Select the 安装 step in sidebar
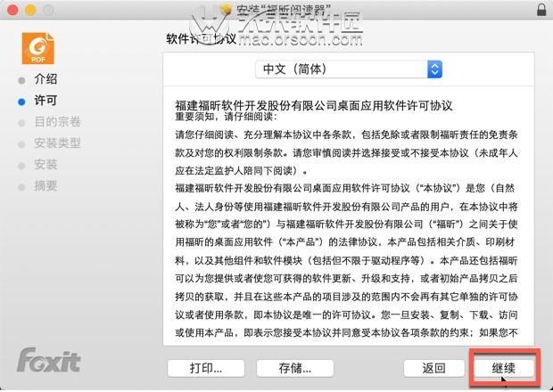The image size is (553, 392). coord(45,165)
